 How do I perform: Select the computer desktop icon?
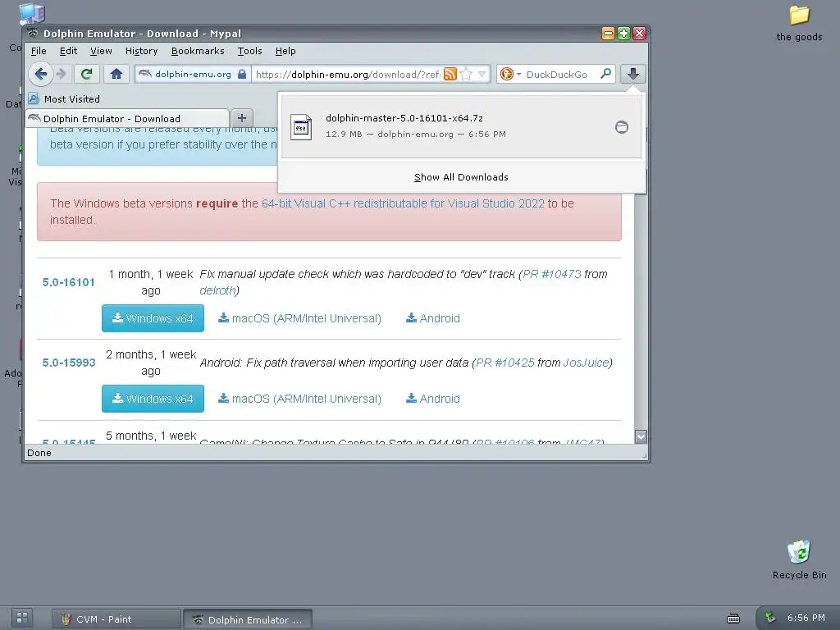click(x=32, y=14)
